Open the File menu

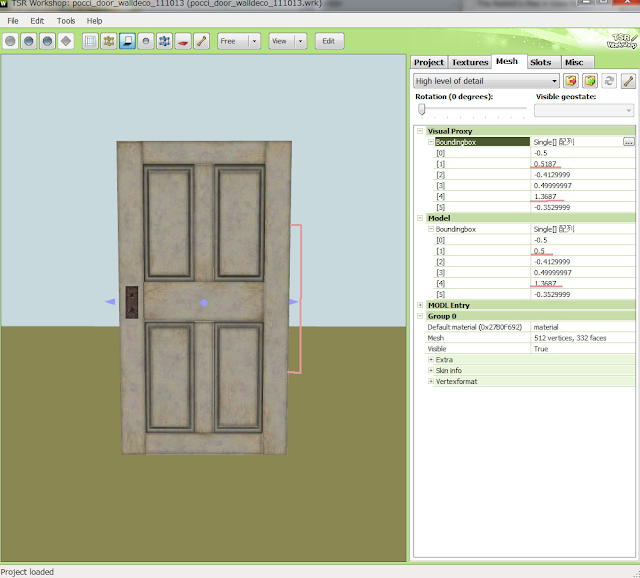coord(13,21)
